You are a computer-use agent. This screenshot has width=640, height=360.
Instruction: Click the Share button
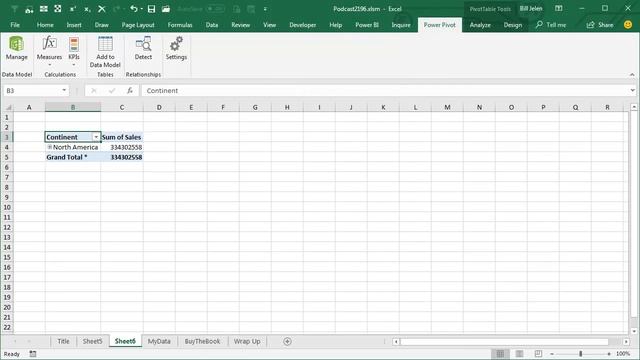tap(600, 25)
